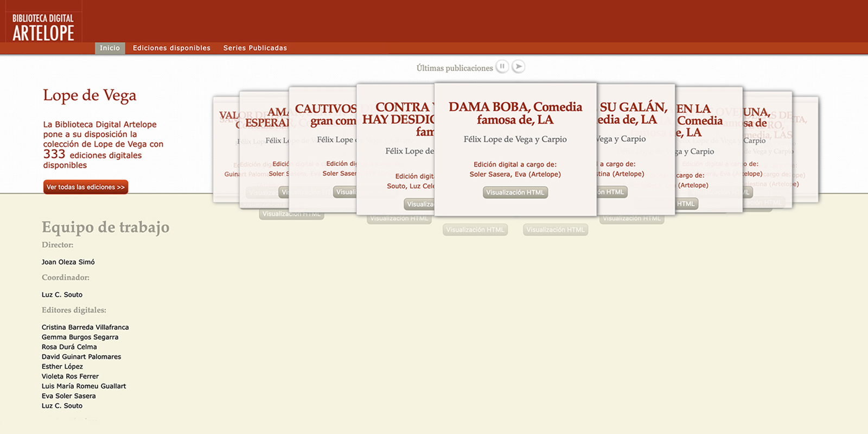Click the 333 editions count

coord(54,154)
